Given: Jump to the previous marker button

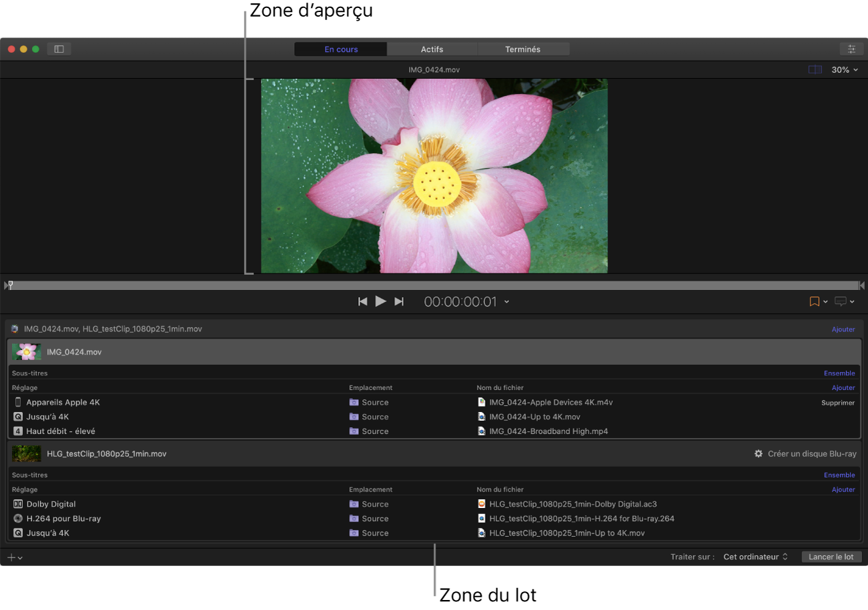Looking at the screenshot, I should [362, 301].
